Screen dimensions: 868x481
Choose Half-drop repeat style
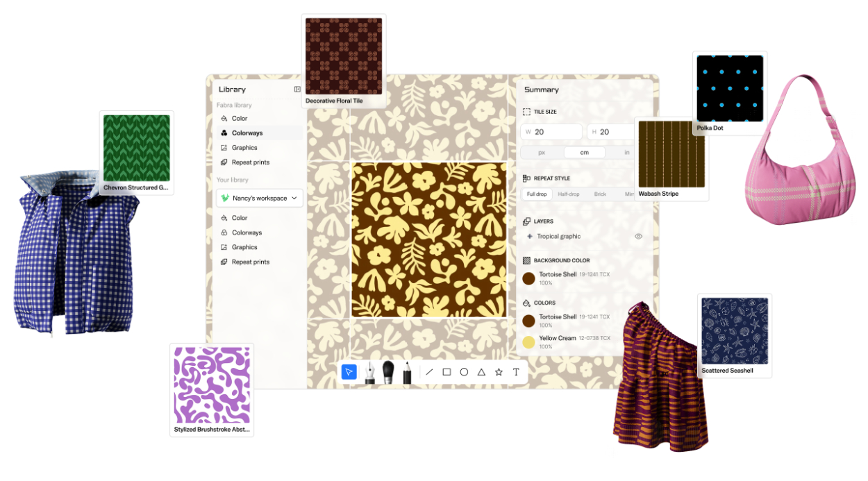569,194
